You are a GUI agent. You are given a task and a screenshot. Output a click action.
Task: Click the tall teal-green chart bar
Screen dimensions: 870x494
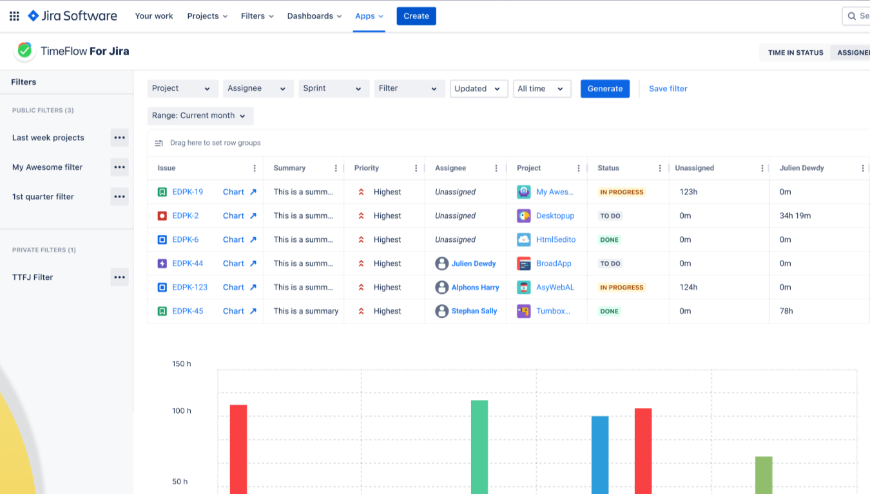click(479, 447)
